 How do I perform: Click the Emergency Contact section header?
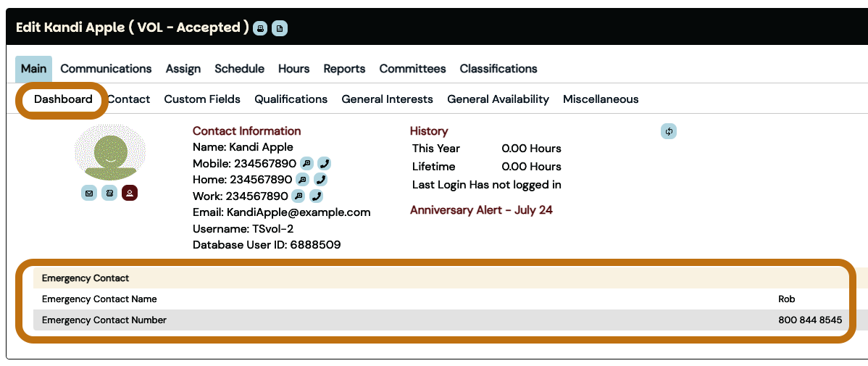[85, 278]
